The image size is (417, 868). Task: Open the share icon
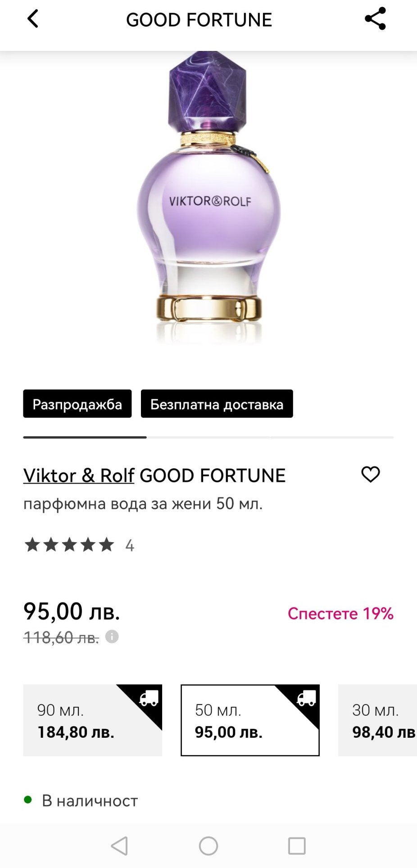pyautogui.click(x=375, y=18)
